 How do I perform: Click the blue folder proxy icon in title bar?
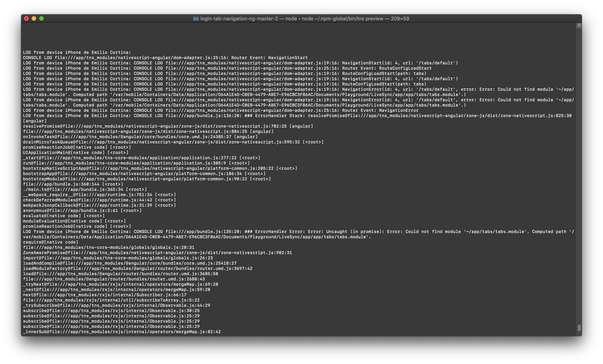(x=196, y=19)
